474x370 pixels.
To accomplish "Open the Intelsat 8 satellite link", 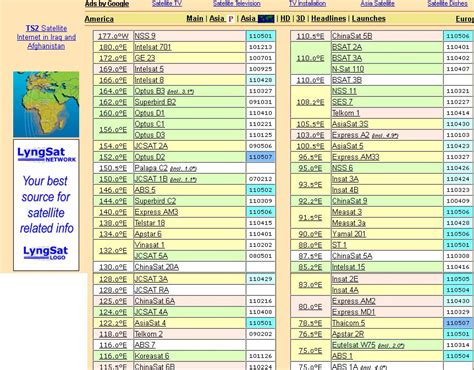I will coord(149,80).
